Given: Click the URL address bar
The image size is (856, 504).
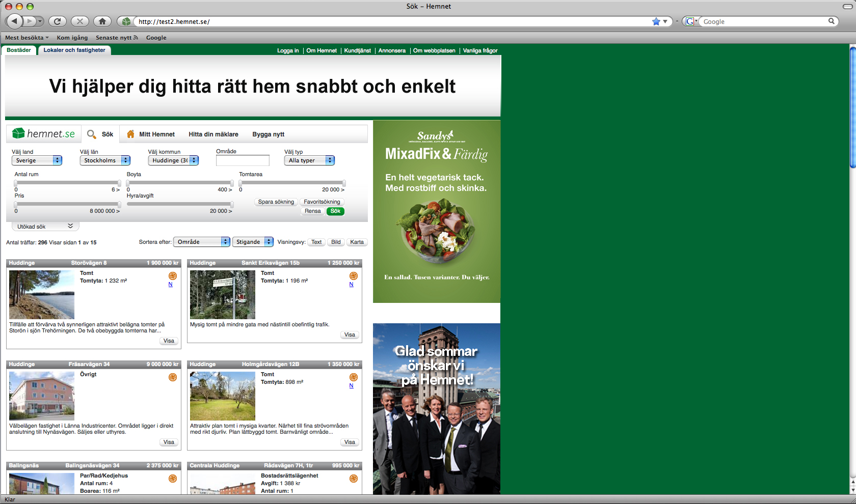Looking at the screenshot, I should tap(392, 21).
